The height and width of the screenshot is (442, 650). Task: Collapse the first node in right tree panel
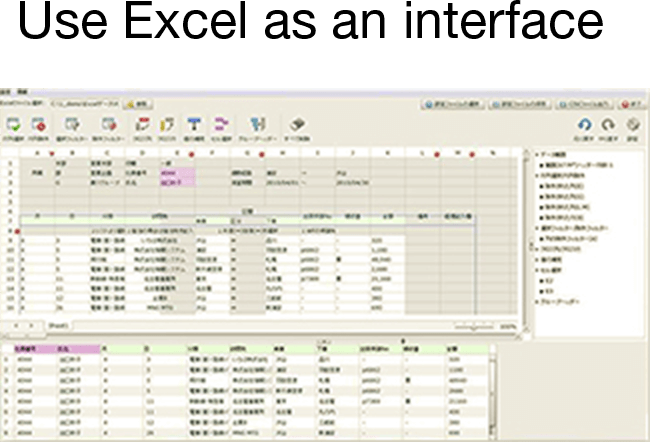click(537, 155)
